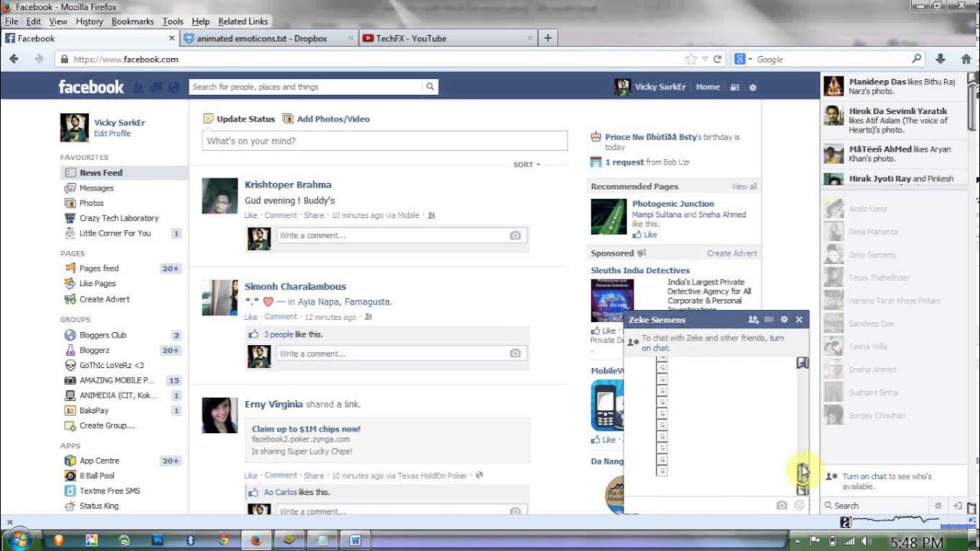Bookmark this page with star icon
Viewport: 980px width, 551px height.
(x=691, y=59)
